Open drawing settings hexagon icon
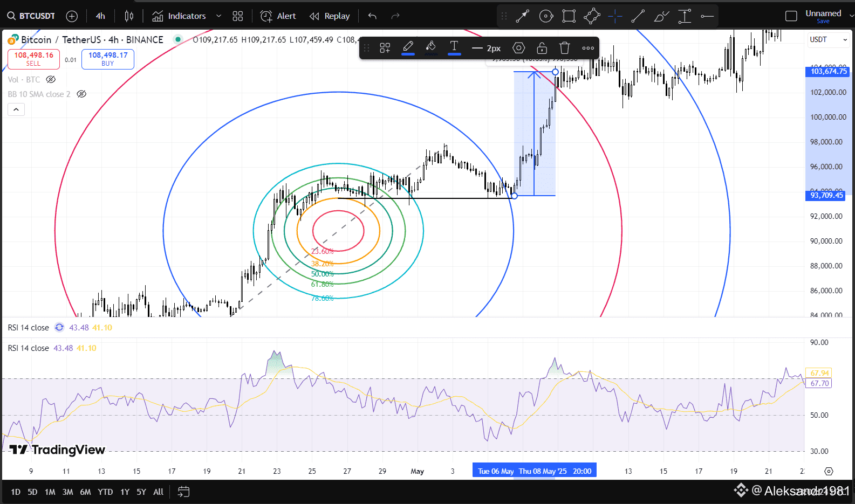855x504 pixels. [x=518, y=48]
